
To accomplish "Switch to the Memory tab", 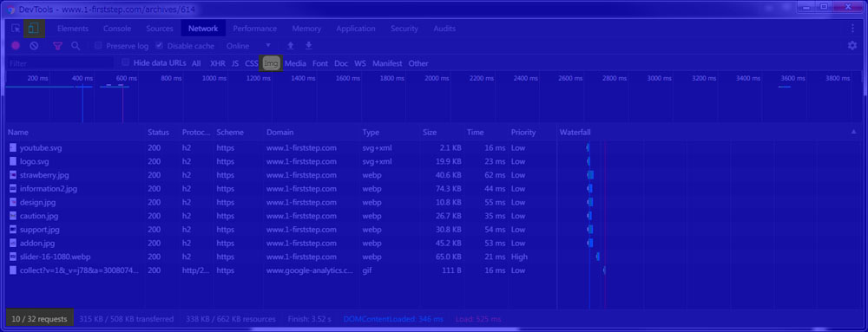I will (x=306, y=29).
